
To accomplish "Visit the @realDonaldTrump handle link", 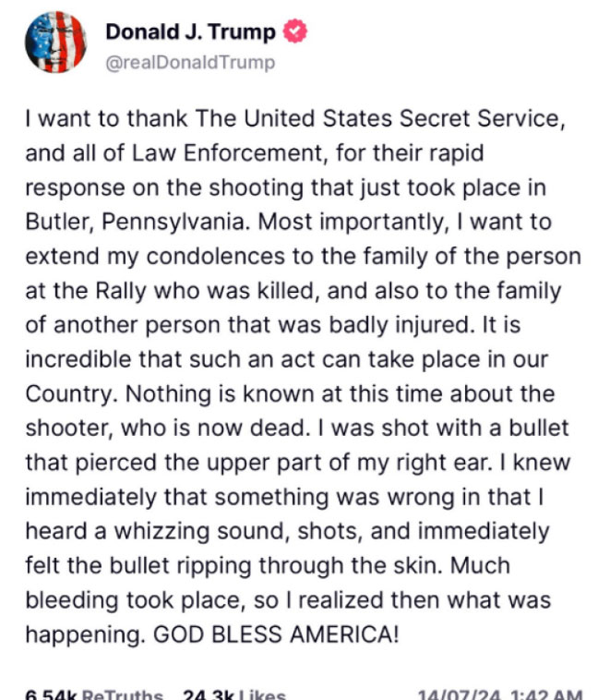I will (x=190, y=63).
